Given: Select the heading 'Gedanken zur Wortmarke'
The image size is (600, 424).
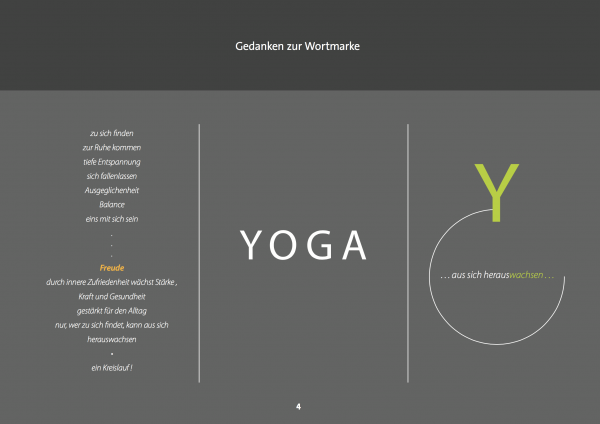Looking at the screenshot, I should (299, 45).
